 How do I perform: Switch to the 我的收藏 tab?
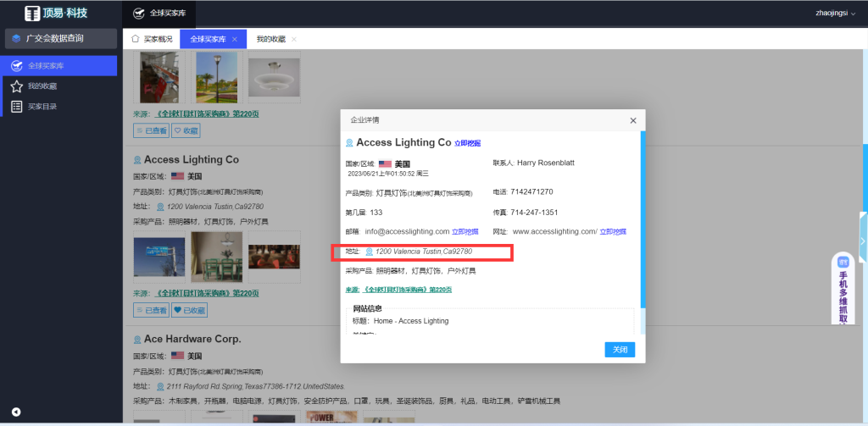(x=270, y=39)
